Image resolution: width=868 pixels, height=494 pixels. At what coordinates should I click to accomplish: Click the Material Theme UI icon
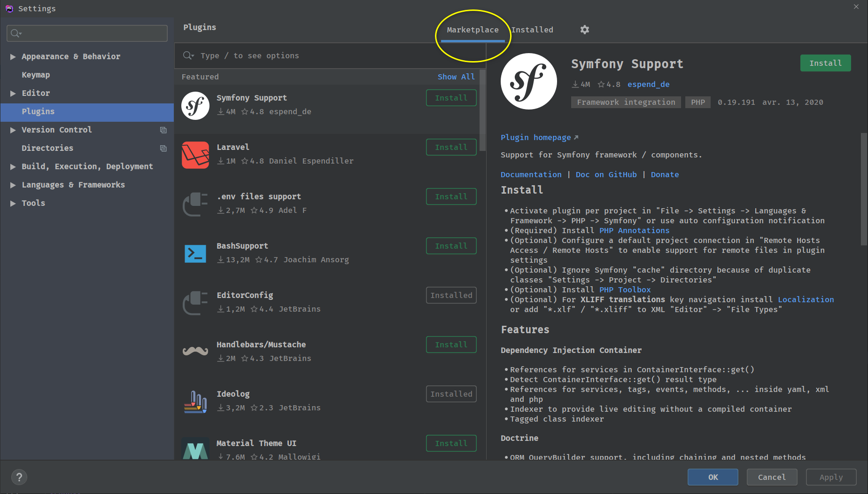[x=195, y=449]
